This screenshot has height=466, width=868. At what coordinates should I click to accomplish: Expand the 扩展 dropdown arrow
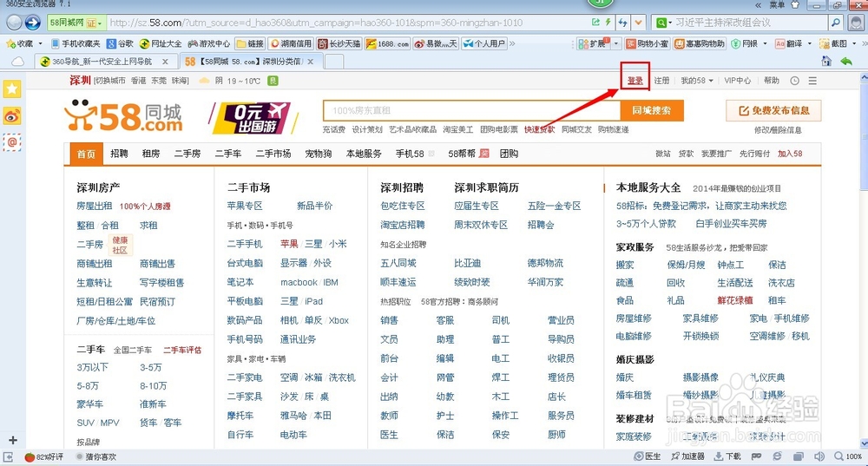(x=615, y=43)
